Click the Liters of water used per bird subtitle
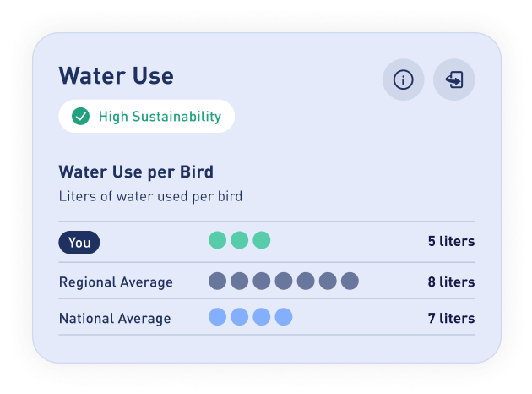This screenshot has width=532, height=394. tap(150, 196)
